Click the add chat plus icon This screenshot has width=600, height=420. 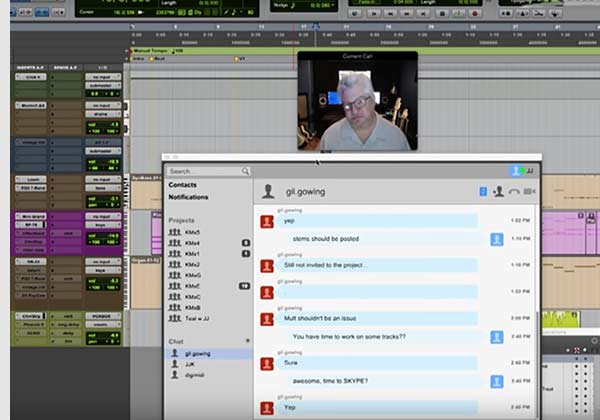pos(247,341)
